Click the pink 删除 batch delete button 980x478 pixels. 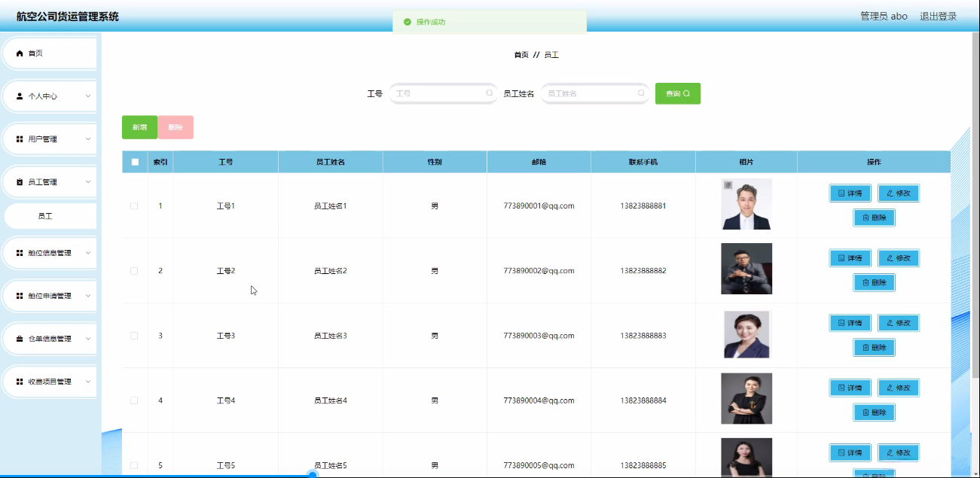point(176,127)
